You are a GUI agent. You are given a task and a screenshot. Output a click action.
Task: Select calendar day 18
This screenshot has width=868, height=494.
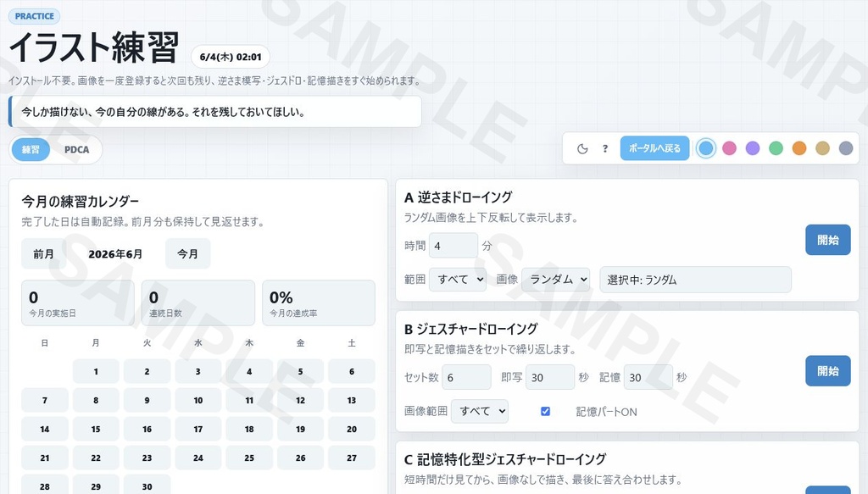(x=249, y=429)
